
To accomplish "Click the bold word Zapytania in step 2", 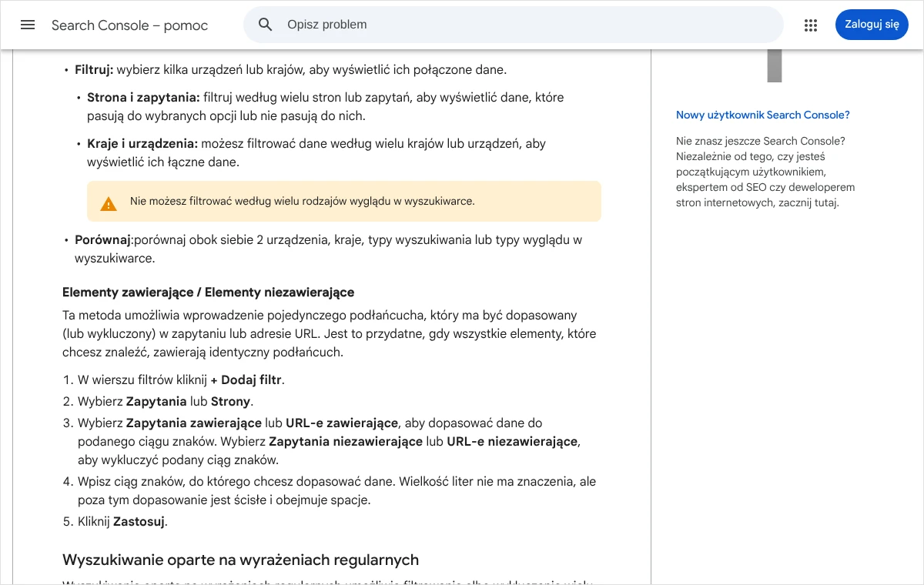I will 156,402.
